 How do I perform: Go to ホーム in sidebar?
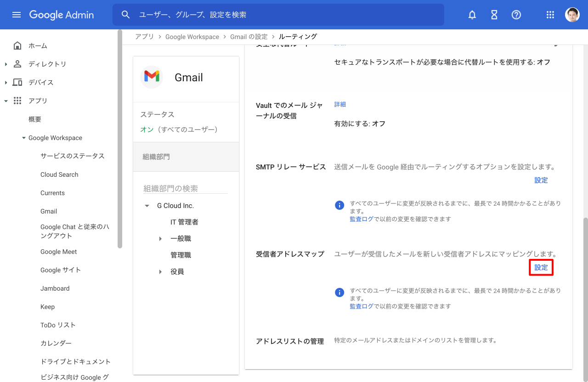(38, 45)
